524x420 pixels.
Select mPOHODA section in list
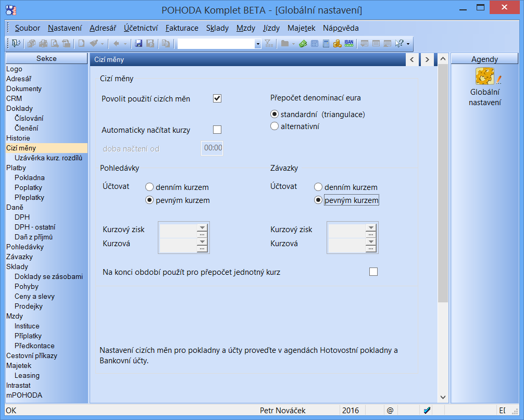(24, 396)
